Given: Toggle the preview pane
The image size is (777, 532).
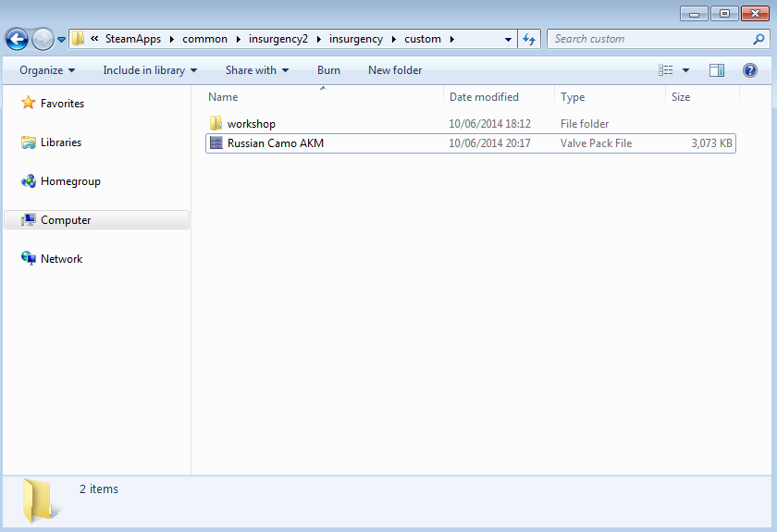Looking at the screenshot, I should [x=717, y=70].
